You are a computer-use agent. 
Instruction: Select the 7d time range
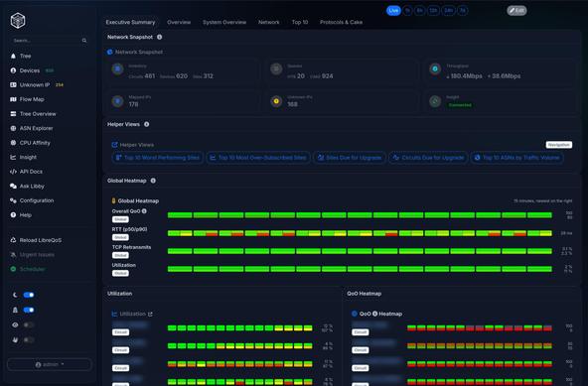point(463,11)
